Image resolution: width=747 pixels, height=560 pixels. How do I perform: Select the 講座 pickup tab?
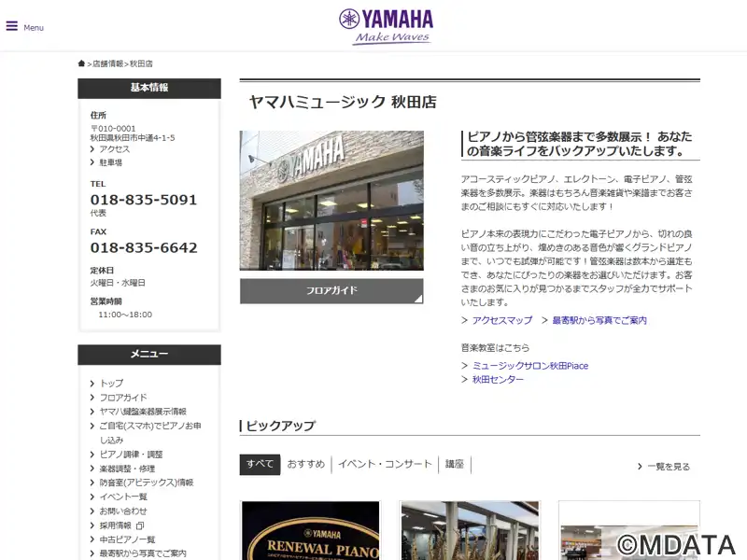455,464
